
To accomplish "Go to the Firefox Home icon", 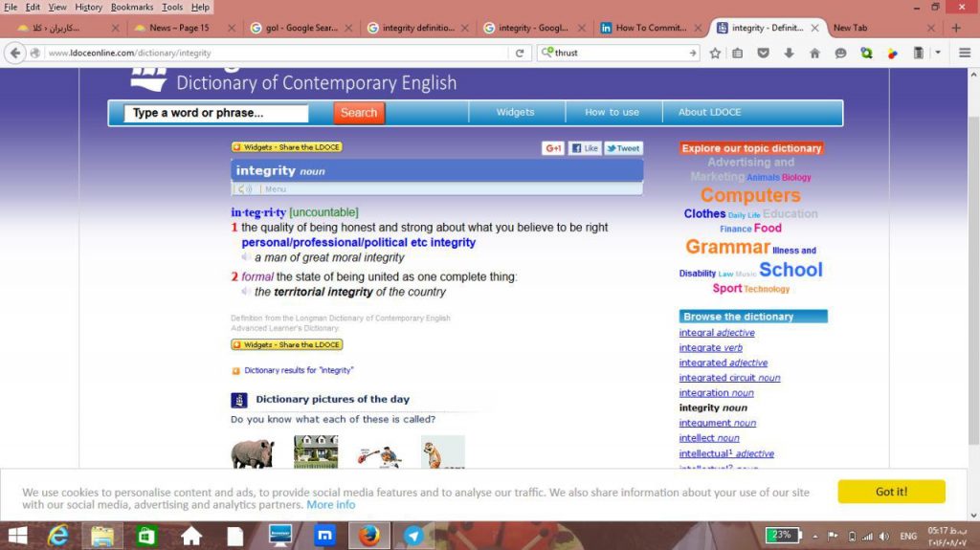I will [x=814, y=54].
